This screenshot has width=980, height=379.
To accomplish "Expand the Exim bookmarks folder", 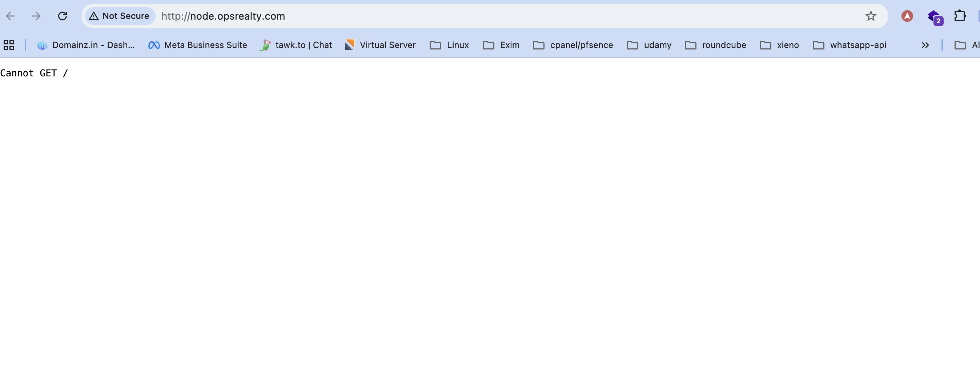I will click(x=501, y=45).
